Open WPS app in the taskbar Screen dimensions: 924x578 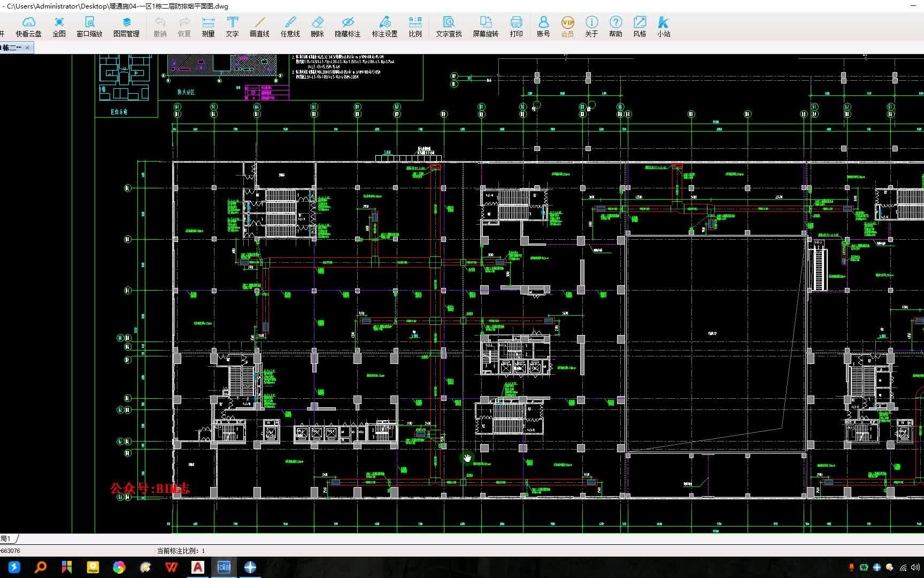coord(172,567)
